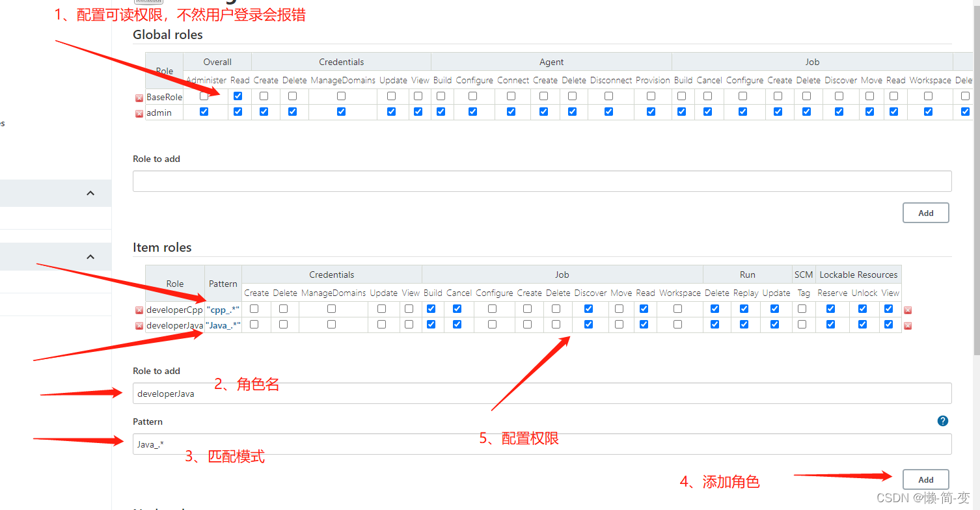
Task: Uncheck developerCpp Job Cancel checkbox
Action: click(457, 308)
